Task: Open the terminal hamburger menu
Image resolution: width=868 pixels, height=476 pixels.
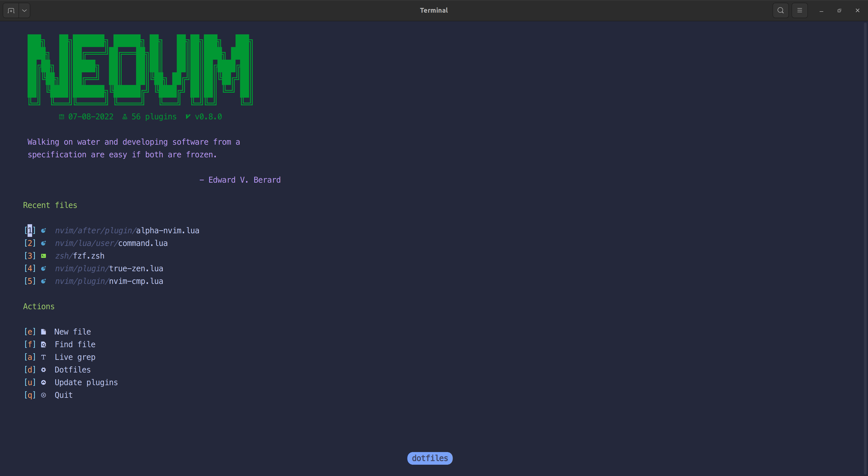Action: pos(800,10)
